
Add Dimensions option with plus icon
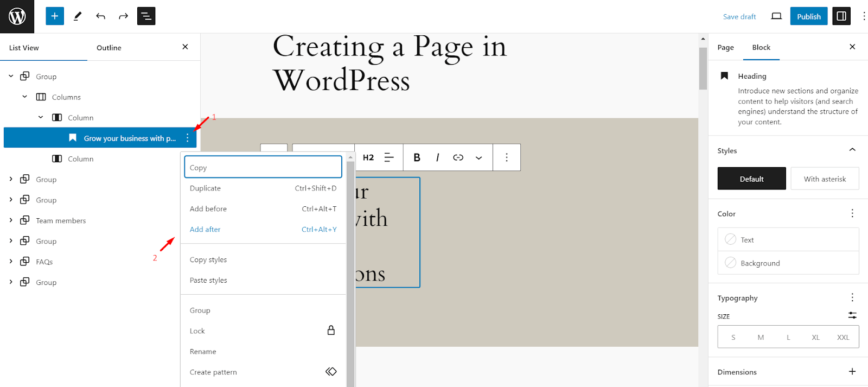click(x=852, y=372)
